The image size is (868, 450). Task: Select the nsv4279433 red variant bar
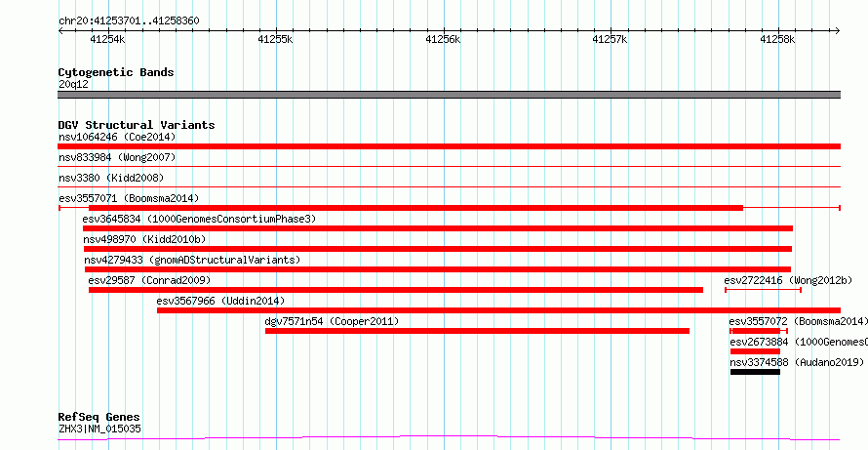(x=438, y=269)
